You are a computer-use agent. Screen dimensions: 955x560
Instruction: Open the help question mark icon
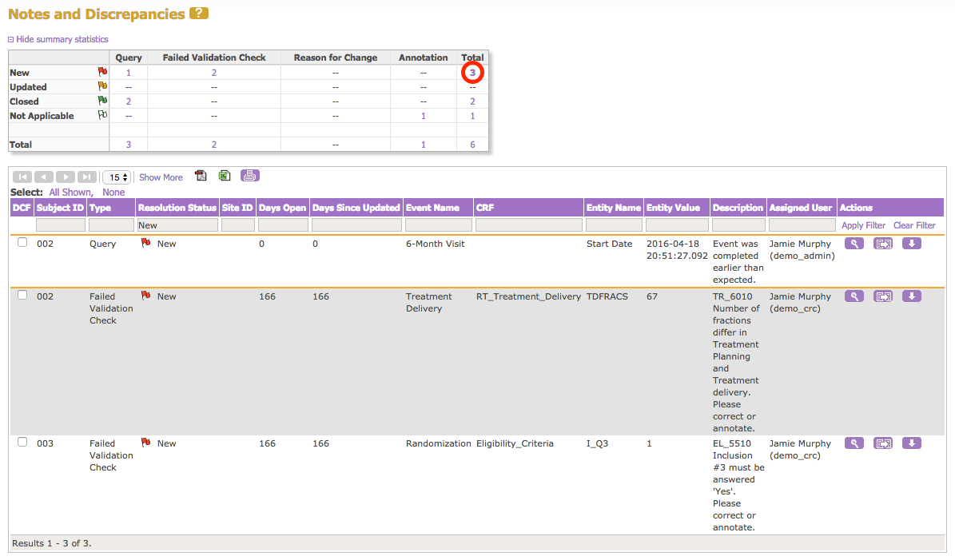tap(199, 14)
